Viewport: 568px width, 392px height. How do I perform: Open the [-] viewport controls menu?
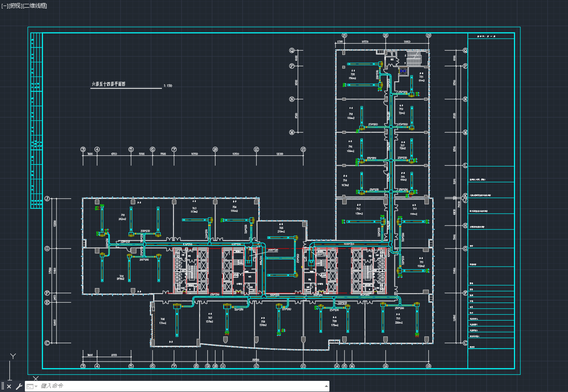tap(4, 6)
